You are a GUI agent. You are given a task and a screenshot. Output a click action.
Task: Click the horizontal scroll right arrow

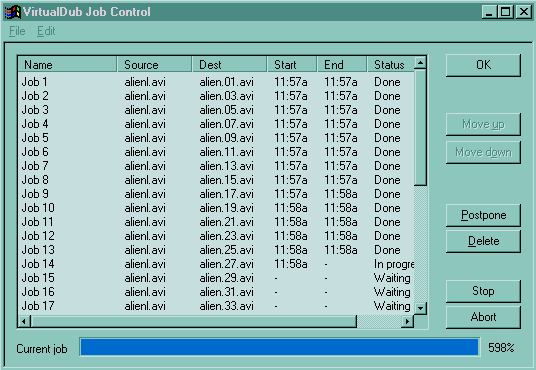407,321
